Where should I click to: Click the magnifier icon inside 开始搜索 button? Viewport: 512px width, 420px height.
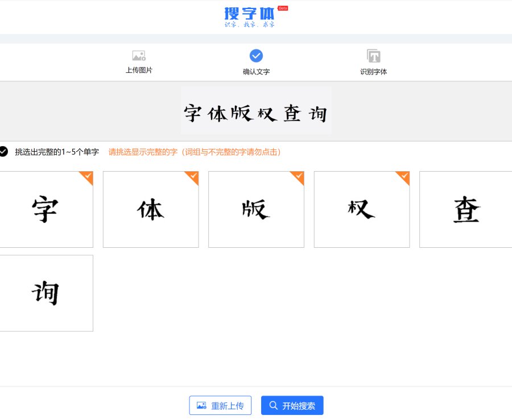point(273,405)
